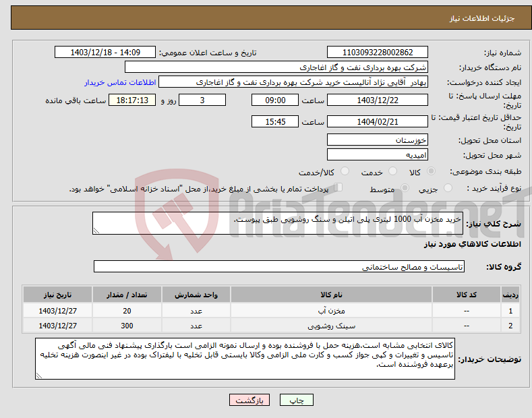Select the خدمت radio button
This screenshot has height=418, width=532.
pyautogui.click(x=392, y=171)
